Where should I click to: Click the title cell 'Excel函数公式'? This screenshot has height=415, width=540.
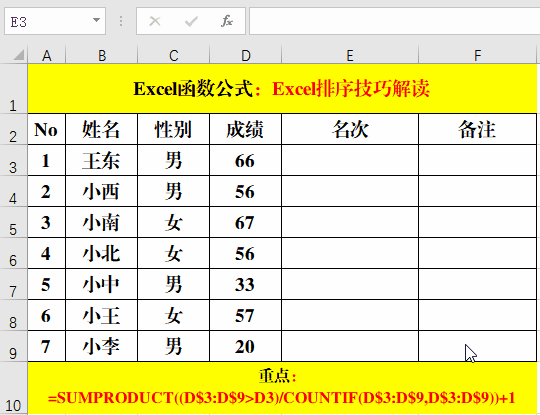282,89
